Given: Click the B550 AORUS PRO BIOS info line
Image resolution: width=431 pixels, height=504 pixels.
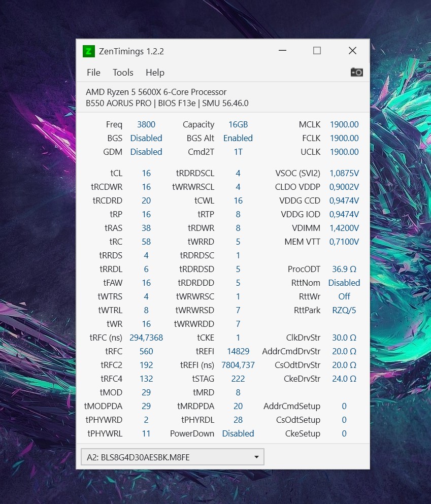Looking at the screenshot, I should (167, 103).
